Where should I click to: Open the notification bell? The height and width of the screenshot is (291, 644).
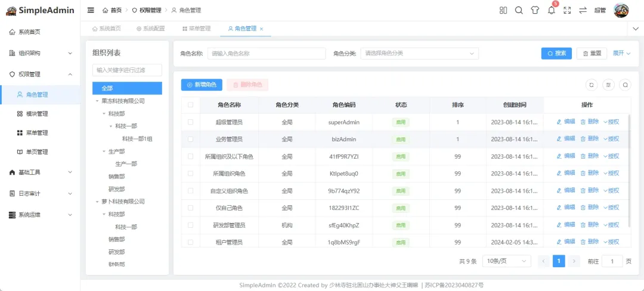[551, 10]
